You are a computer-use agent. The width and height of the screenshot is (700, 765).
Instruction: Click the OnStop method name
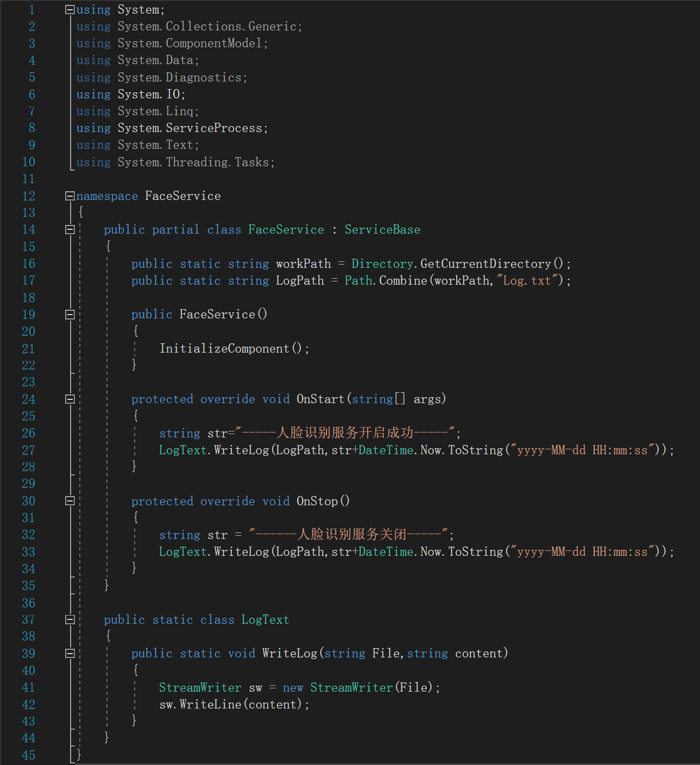(x=317, y=500)
